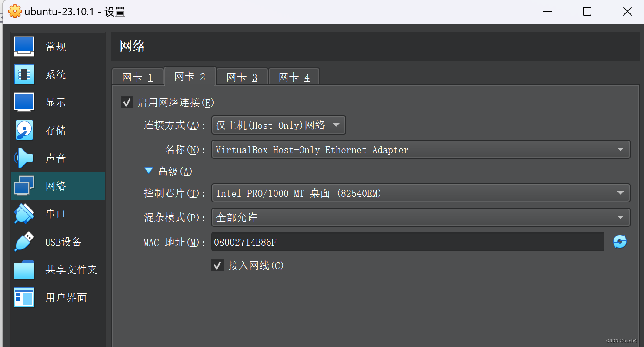Regenerate MAC address with refresh icon

pyautogui.click(x=620, y=242)
